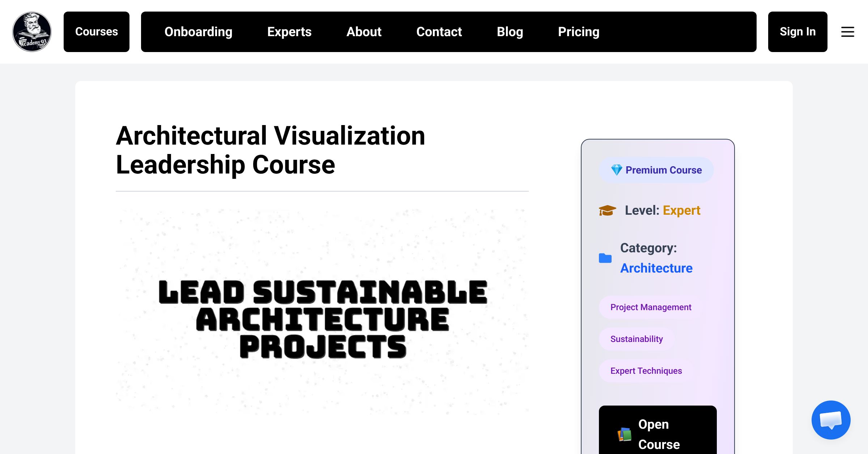This screenshot has height=454, width=868.
Task: Click the Expert level text
Action: pos(681,210)
